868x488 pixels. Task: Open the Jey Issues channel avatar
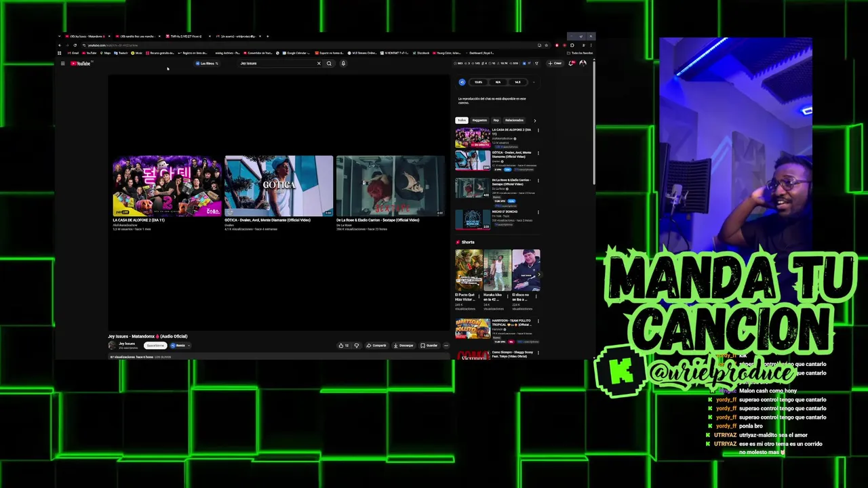pos(112,346)
